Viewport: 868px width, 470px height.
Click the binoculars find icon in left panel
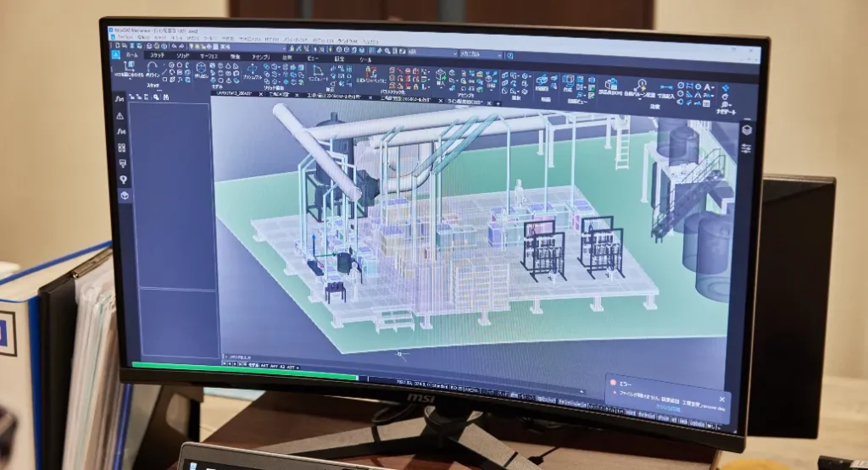click(x=165, y=97)
